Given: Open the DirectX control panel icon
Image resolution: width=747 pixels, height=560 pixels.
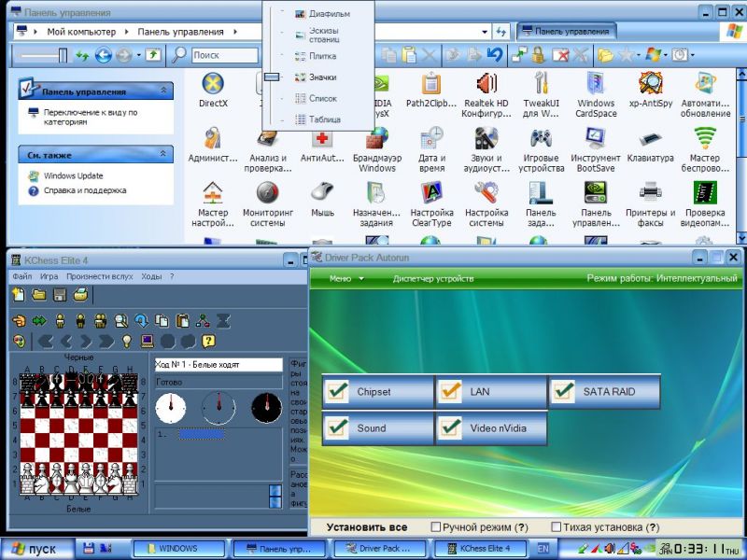Looking at the screenshot, I should point(213,91).
